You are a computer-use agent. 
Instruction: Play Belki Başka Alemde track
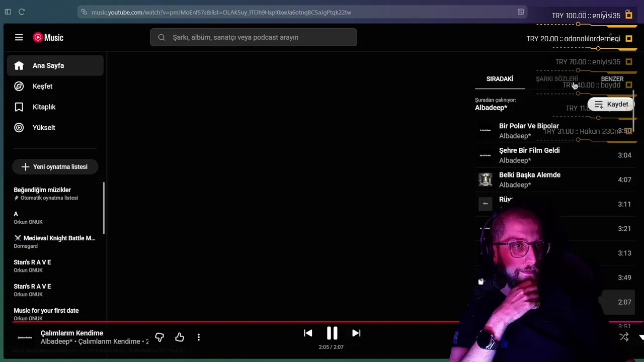(555, 179)
